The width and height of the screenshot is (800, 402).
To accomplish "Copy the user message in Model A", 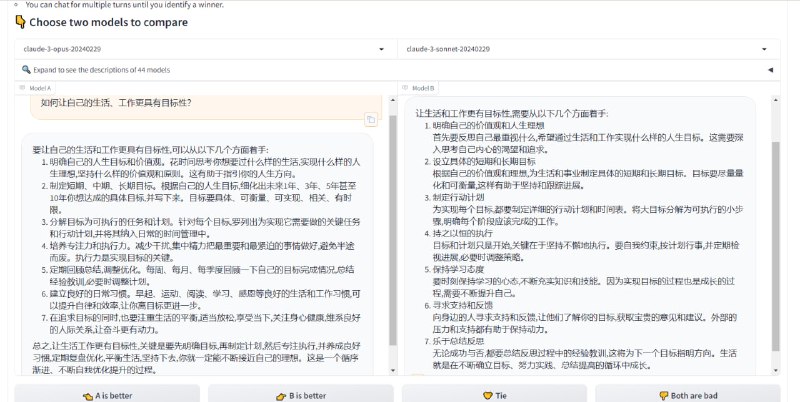I will tap(370, 120).
